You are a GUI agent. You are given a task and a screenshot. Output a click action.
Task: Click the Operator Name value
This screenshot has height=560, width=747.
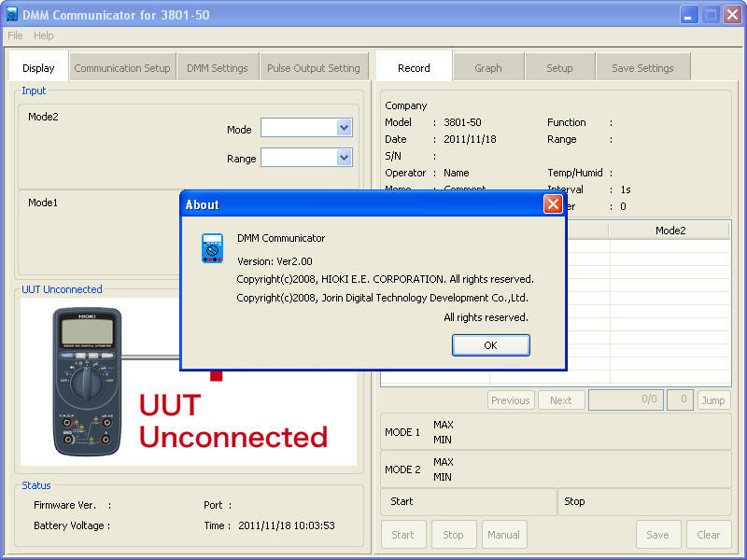457,173
